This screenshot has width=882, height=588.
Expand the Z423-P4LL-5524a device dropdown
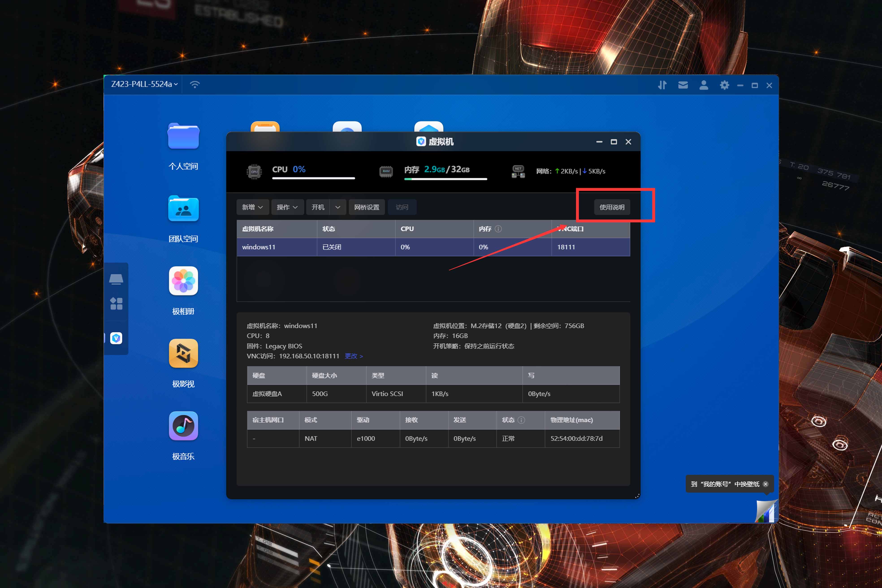[x=144, y=84]
